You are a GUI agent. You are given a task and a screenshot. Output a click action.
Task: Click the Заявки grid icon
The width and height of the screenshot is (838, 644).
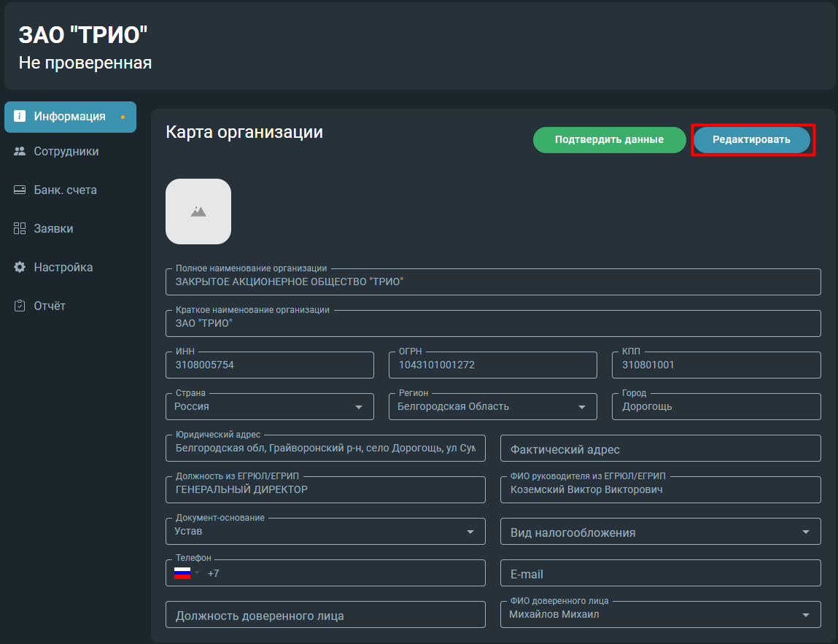coord(20,229)
